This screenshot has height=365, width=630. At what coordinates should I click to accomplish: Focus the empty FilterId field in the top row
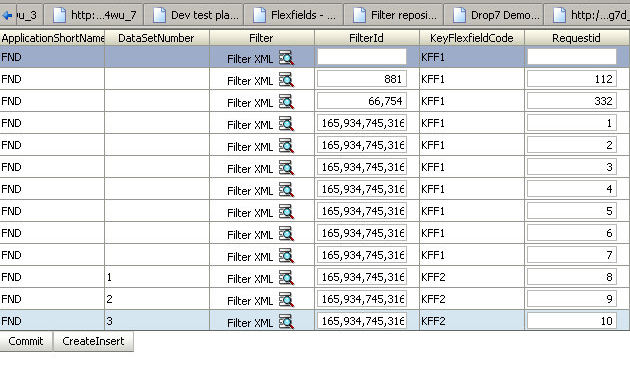tap(362, 57)
